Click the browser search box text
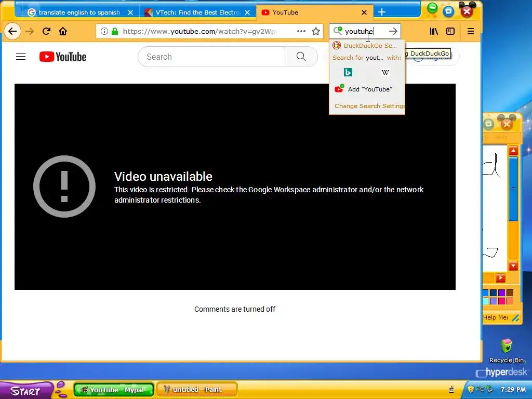Screen dimensions: 532x399 360,31
